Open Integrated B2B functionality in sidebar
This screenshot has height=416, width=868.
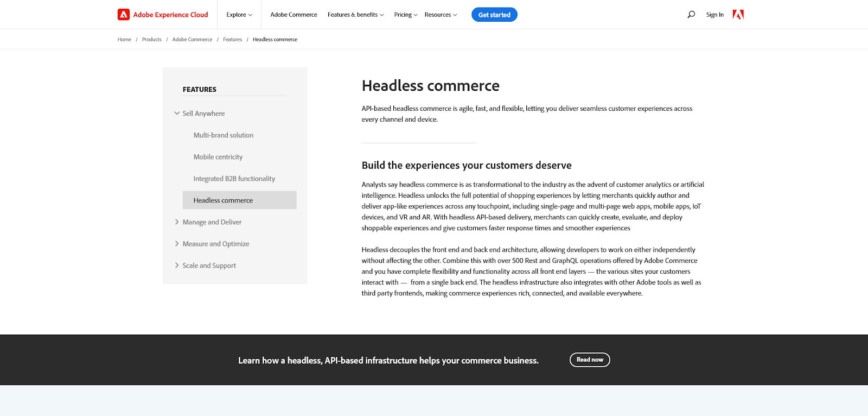coord(234,179)
